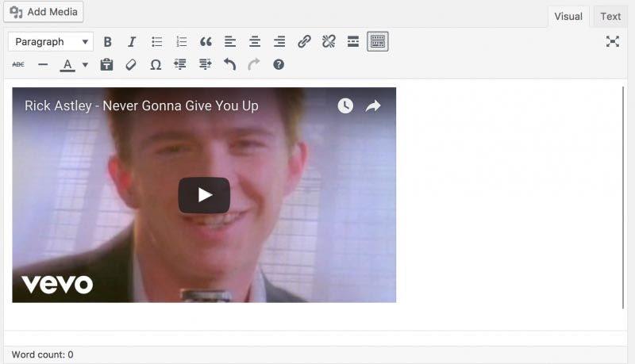Click the Add Media button
Image resolution: width=635 pixels, height=364 pixels.
[x=45, y=12]
